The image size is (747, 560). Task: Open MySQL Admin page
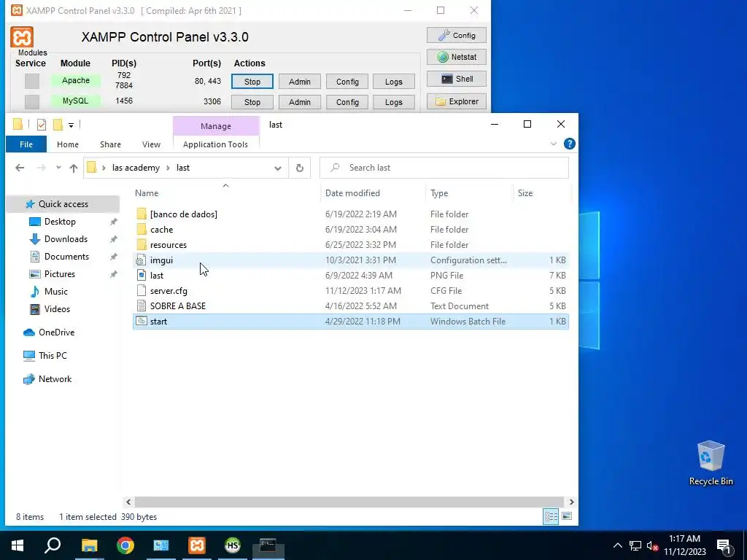click(300, 102)
